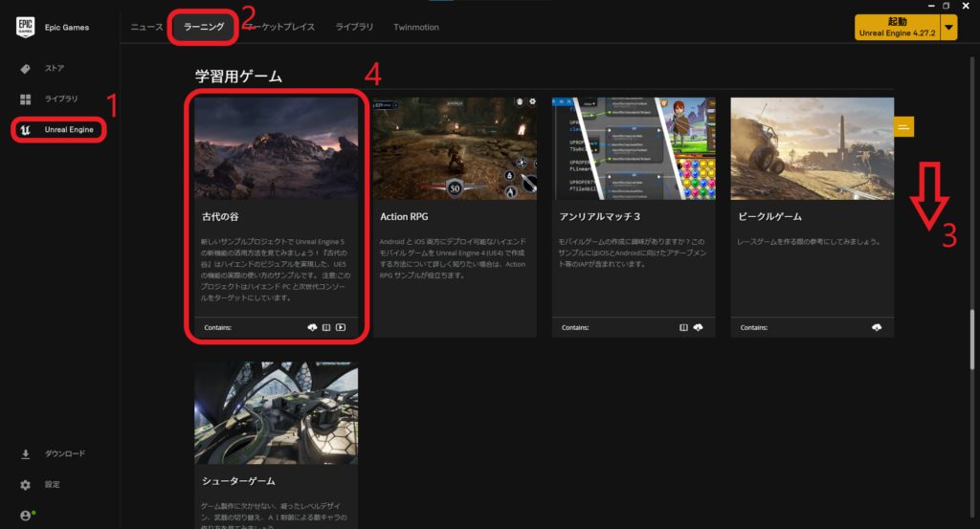Open the user profile icon at bottom left

[25, 516]
